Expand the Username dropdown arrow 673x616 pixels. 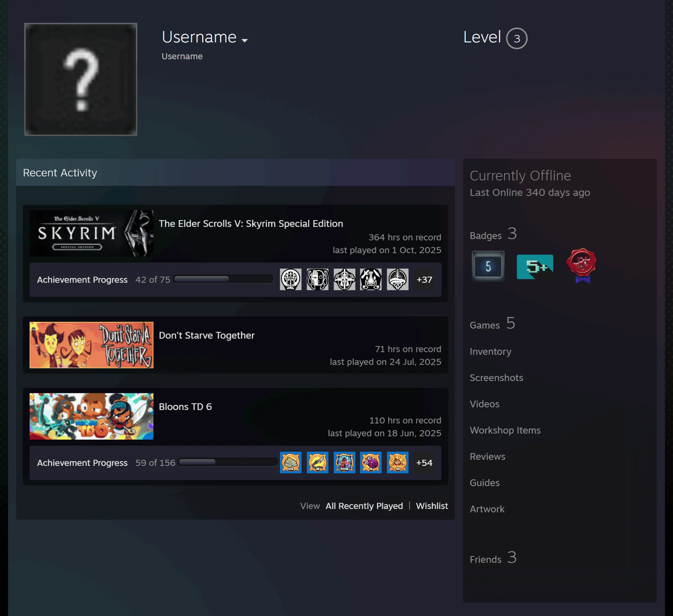[x=245, y=40]
